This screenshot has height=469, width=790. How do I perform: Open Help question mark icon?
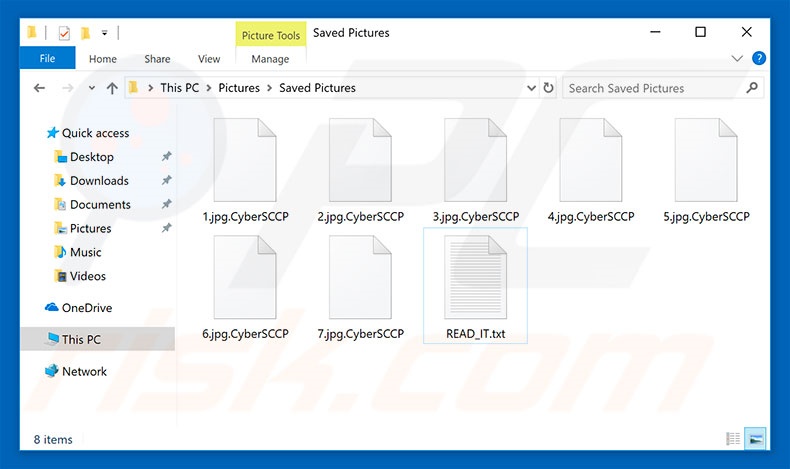(759, 59)
